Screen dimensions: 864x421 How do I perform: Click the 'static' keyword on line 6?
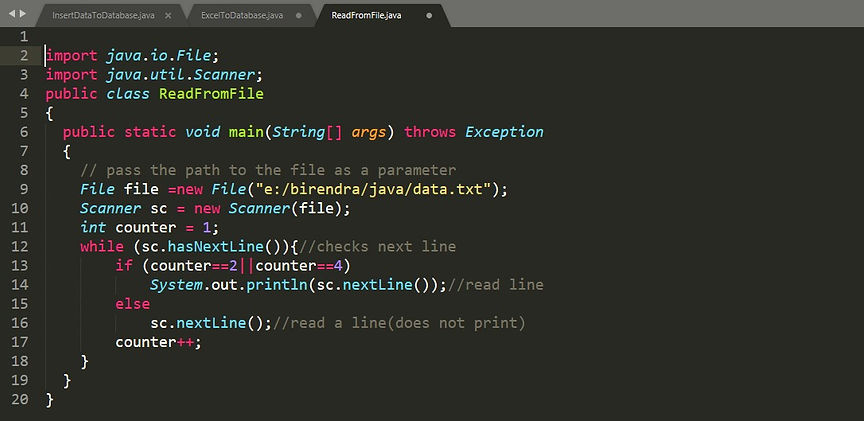(150, 132)
